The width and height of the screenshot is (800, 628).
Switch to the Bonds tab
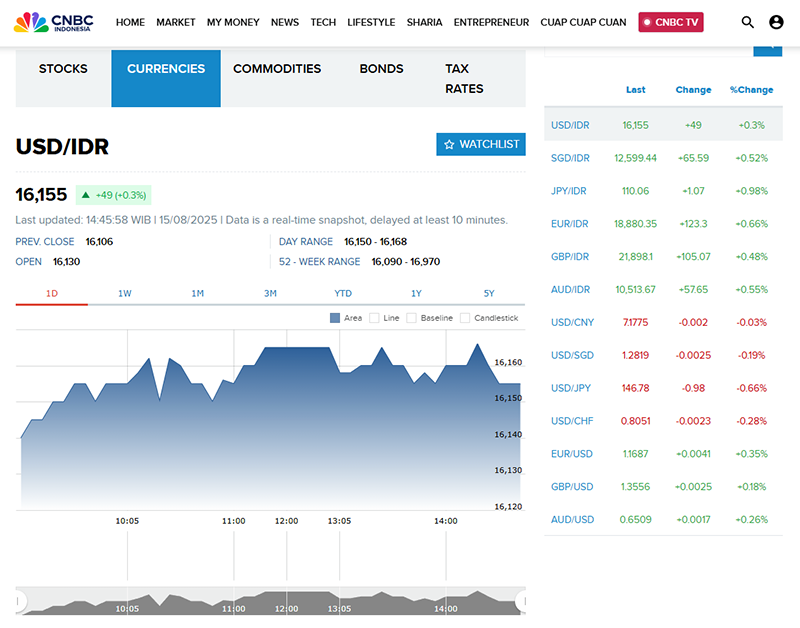tap(381, 69)
